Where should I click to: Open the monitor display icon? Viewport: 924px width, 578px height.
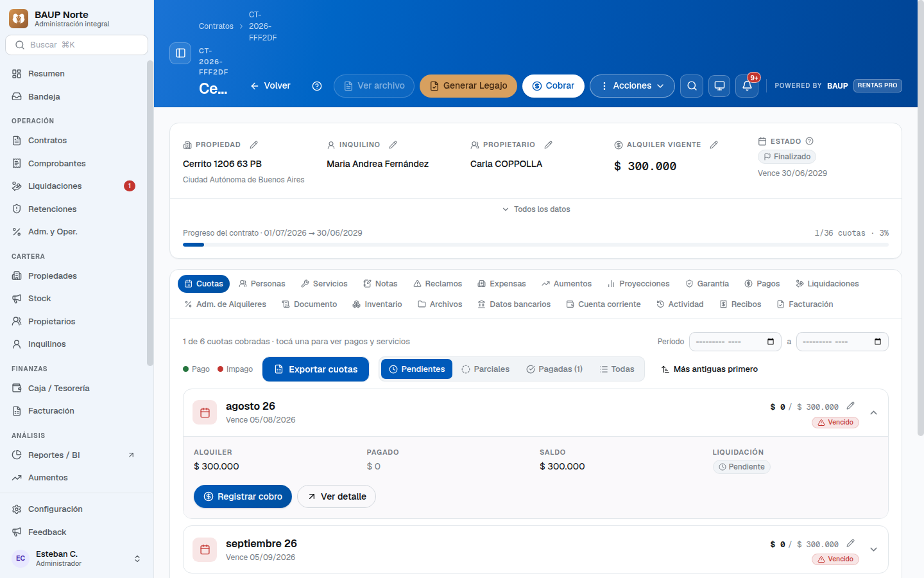tap(719, 86)
